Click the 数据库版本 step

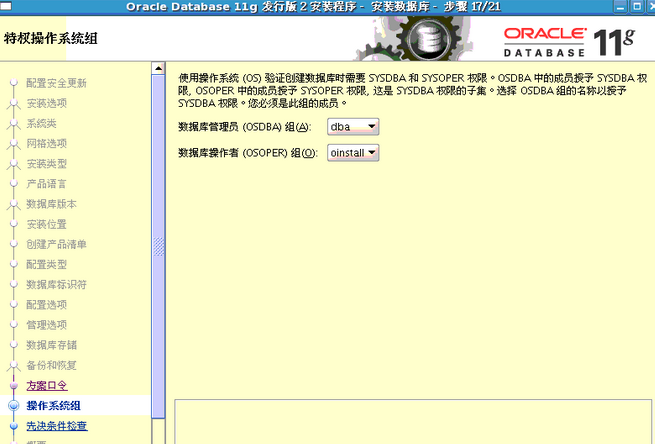pyautogui.click(x=51, y=204)
